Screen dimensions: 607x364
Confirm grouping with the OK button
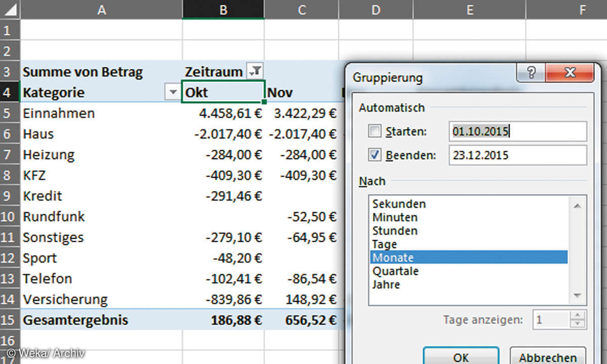(x=461, y=357)
